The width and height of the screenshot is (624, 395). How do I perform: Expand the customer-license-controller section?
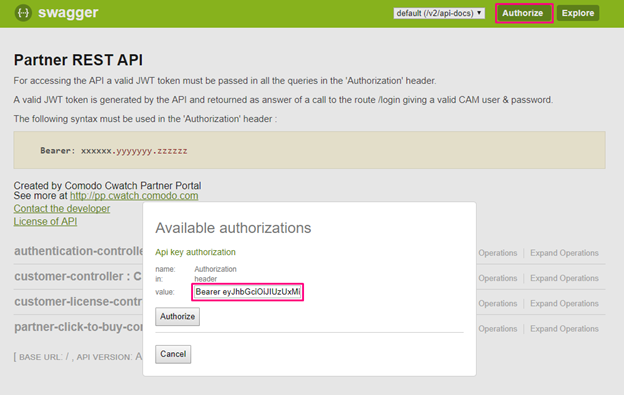[78, 302]
